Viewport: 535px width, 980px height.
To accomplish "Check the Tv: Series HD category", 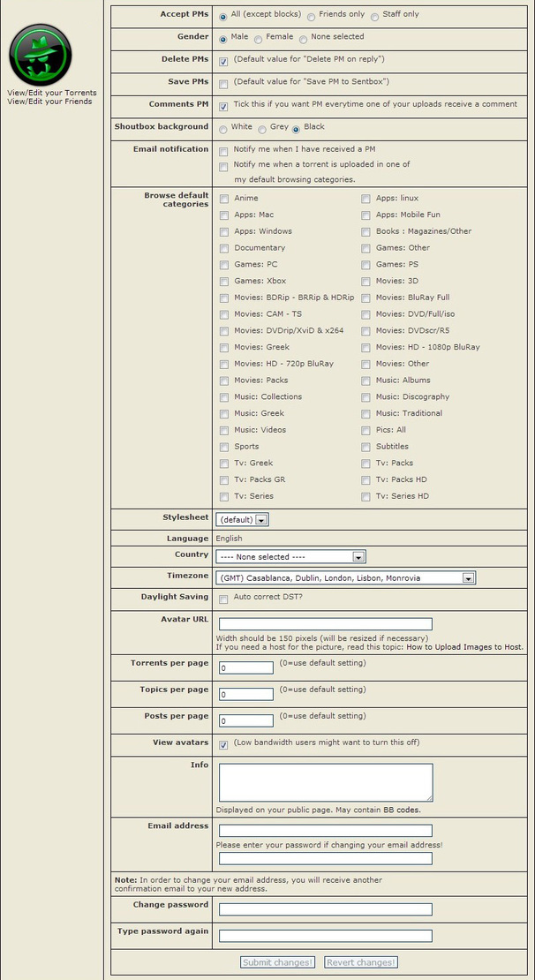I will [365, 497].
